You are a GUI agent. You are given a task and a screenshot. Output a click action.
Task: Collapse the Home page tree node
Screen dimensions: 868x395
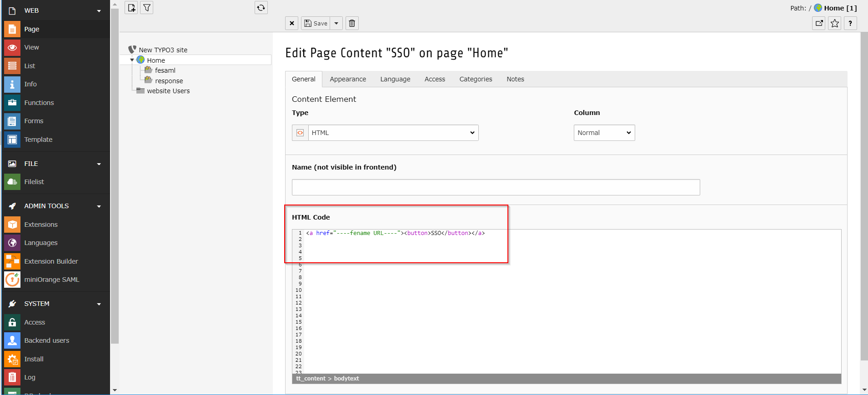click(132, 60)
